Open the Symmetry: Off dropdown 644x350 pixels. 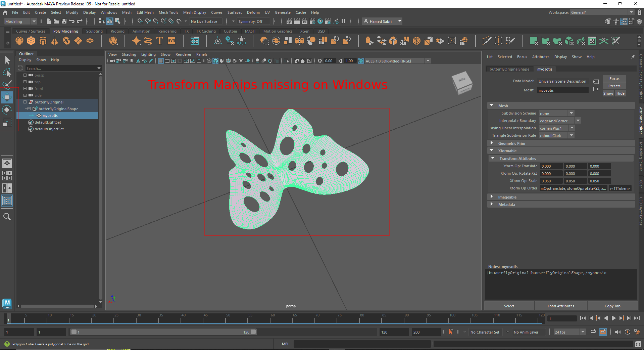253,21
